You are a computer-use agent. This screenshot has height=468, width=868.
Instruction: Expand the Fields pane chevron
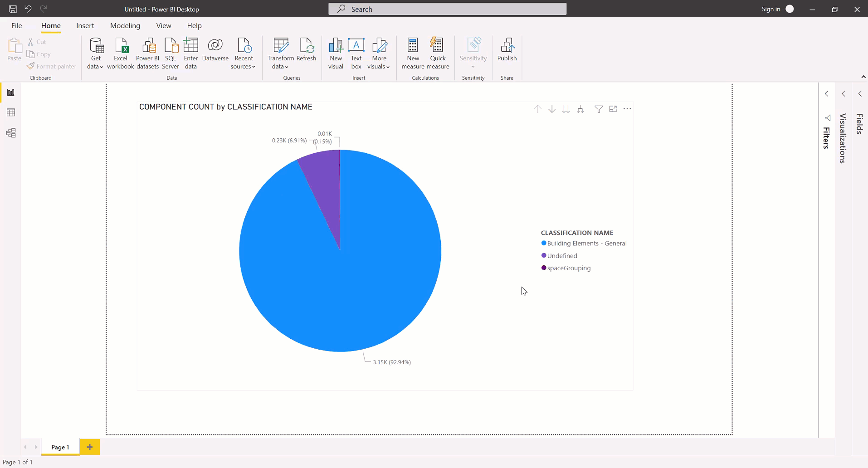(860, 94)
